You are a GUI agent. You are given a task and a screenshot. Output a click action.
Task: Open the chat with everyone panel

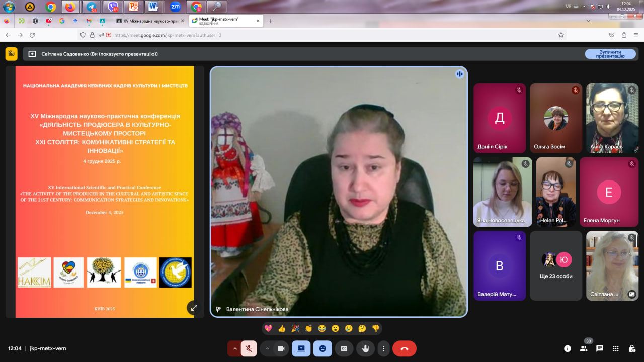(x=600, y=348)
